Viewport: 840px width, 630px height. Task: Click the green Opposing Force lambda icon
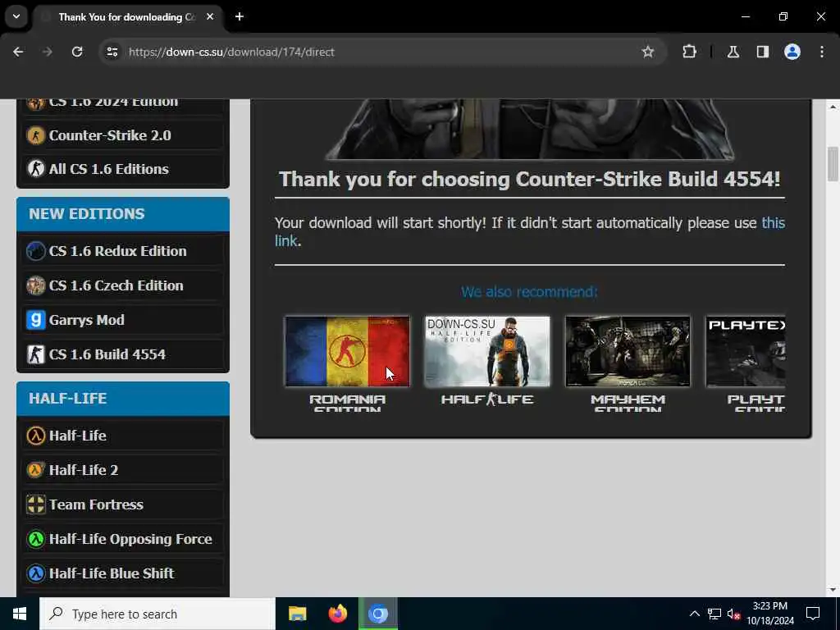pyautogui.click(x=36, y=539)
